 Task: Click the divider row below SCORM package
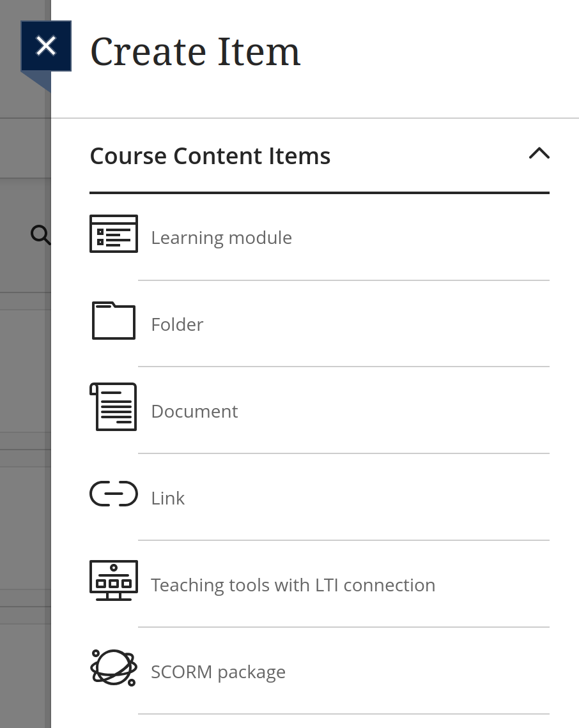(x=344, y=714)
